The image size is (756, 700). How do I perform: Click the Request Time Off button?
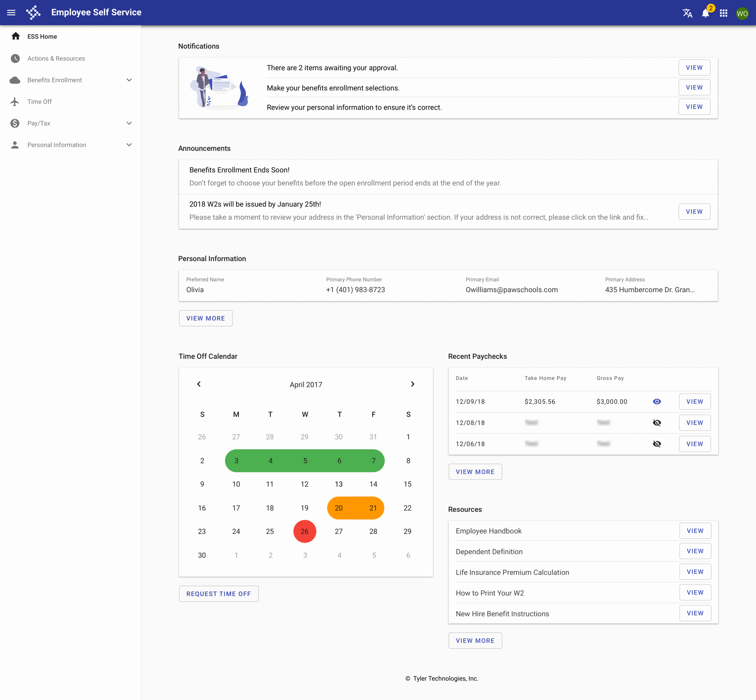219,594
